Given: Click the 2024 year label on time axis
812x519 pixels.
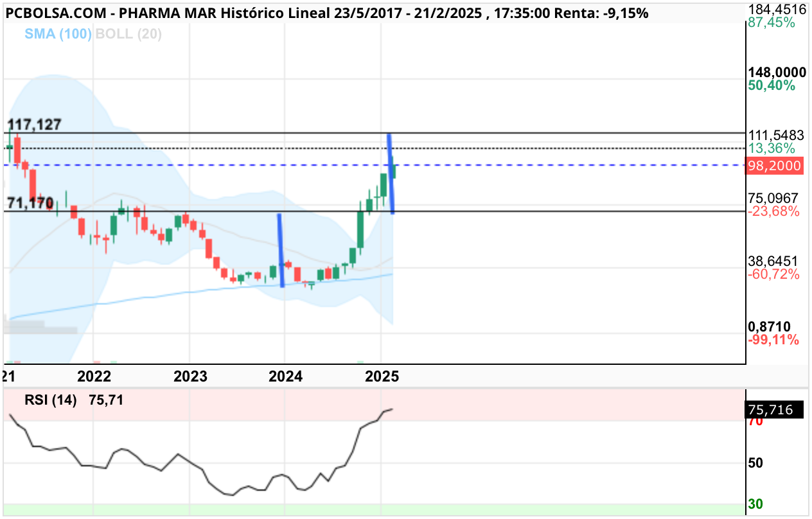Looking at the screenshot, I should pos(285,376).
